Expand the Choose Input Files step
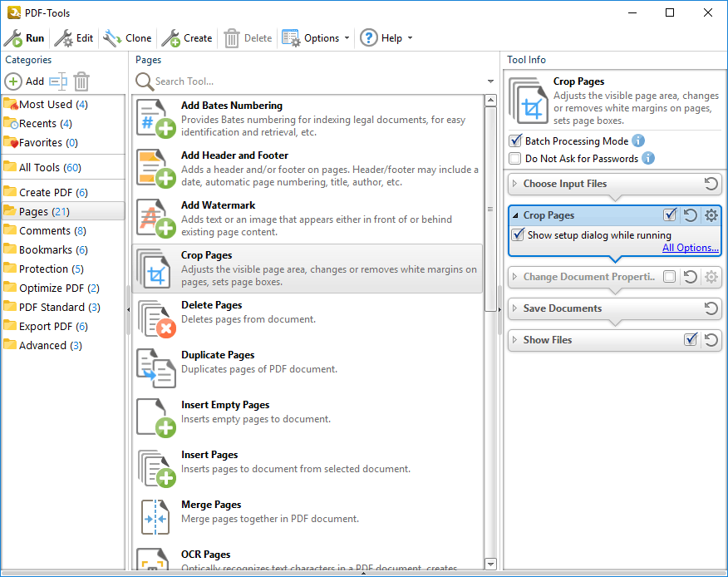This screenshot has height=577, width=728. (514, 184)
